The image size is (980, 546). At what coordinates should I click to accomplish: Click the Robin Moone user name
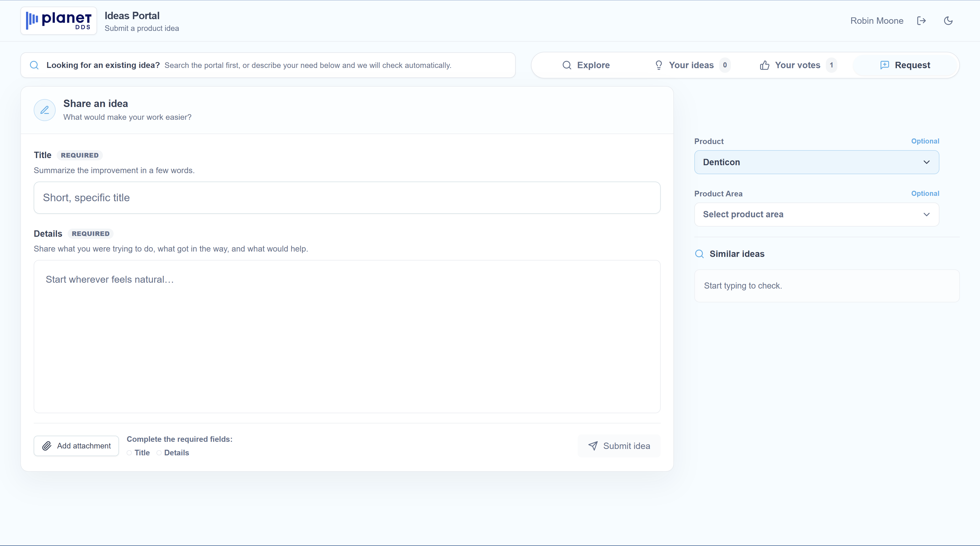(x=877, y=21)
